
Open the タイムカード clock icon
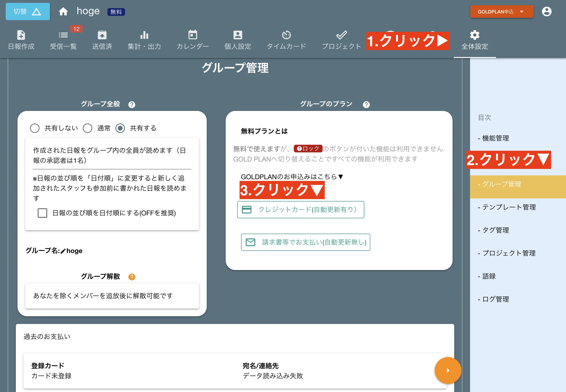(x=286, y=35)
